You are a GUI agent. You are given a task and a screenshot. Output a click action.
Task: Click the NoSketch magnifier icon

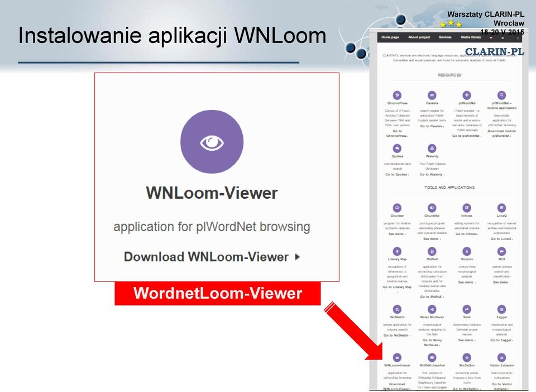click(x=397, y=309)
